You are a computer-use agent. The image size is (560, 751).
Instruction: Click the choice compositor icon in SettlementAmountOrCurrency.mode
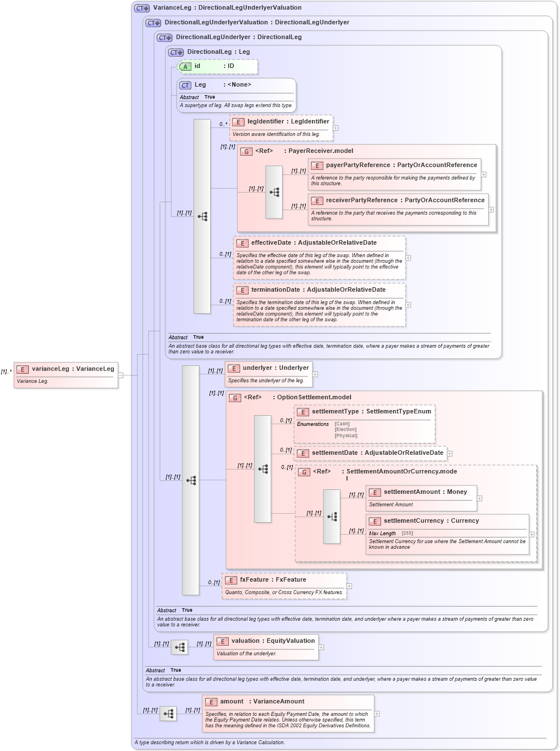[x=332, y=517]
